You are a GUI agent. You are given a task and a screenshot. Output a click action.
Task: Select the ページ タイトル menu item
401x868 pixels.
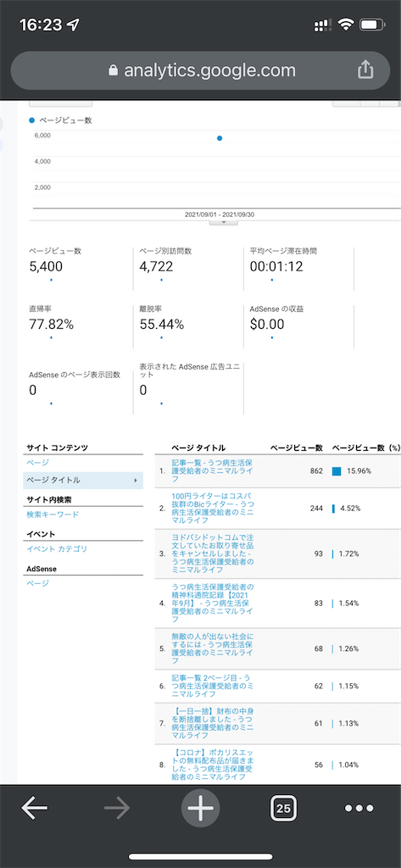(83, 480)
